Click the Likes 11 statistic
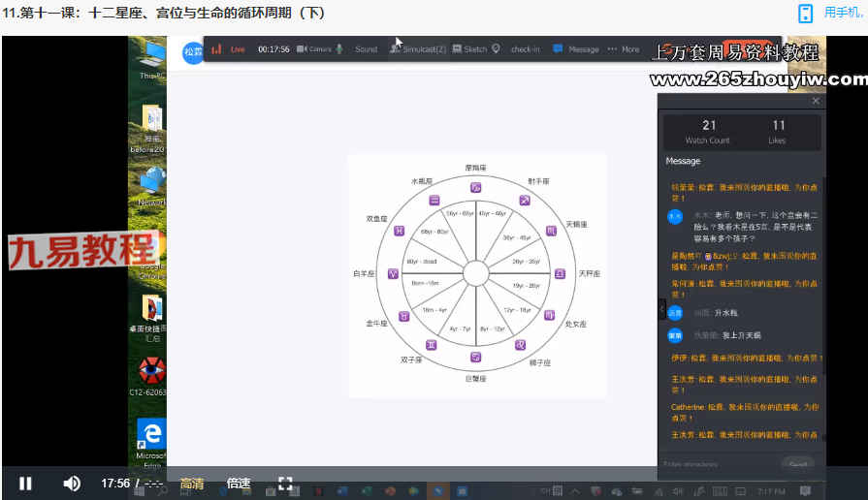This screenshot has height=500, width=868. (x=778, y=132)
